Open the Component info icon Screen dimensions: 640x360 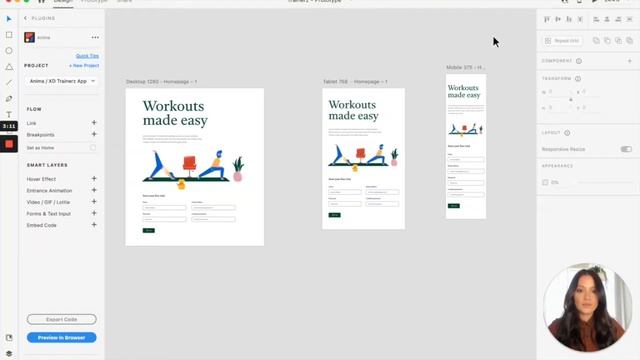[x=579, y=61]
